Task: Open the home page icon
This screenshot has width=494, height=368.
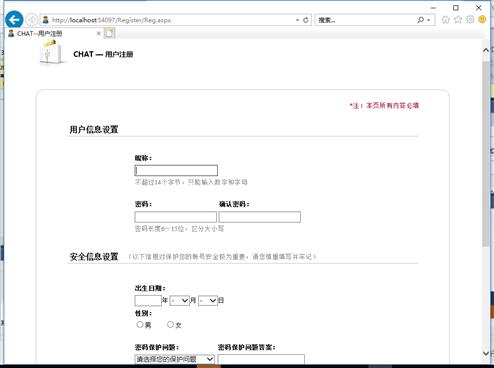Action: [x=445, y=20]
